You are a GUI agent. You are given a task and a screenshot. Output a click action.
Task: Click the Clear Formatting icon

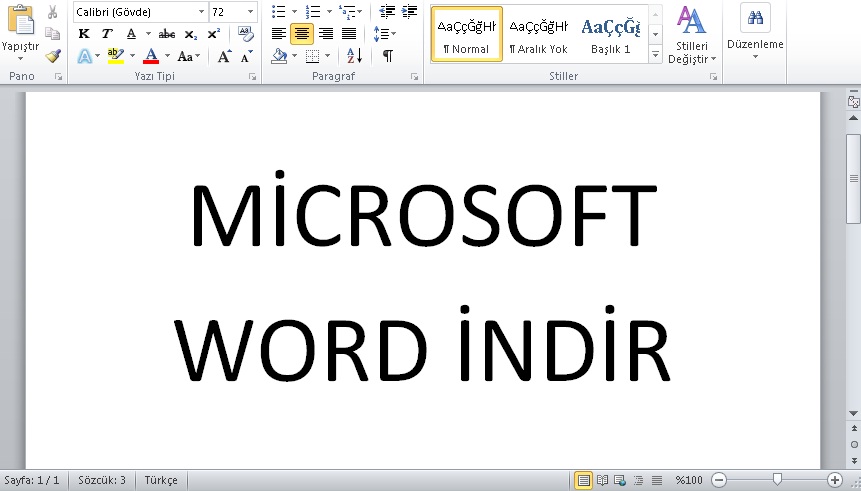[x=245, y=34]
